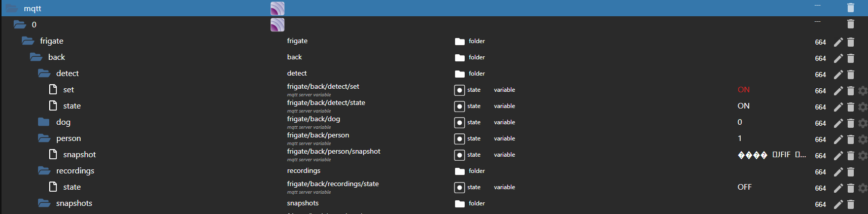Image resolution: width=868 pixels, height=214 pixels.
Task: Delete the mqtt root object
Action: coord(851,8)
